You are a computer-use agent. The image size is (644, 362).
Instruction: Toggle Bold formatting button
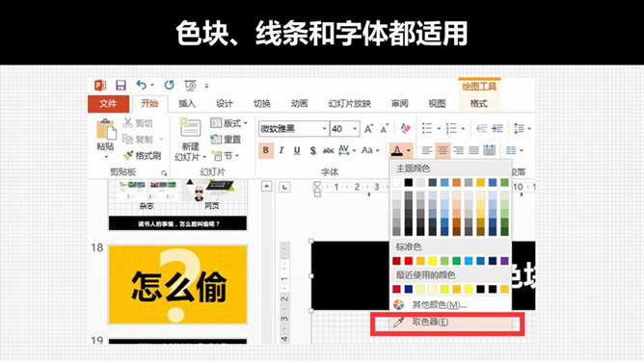coord(266,150)
